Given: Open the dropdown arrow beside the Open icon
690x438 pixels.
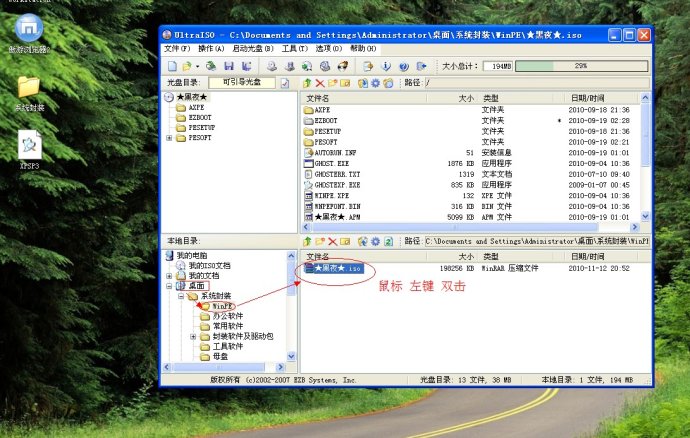Looking at the screenshot, I should tap(197, 66).
